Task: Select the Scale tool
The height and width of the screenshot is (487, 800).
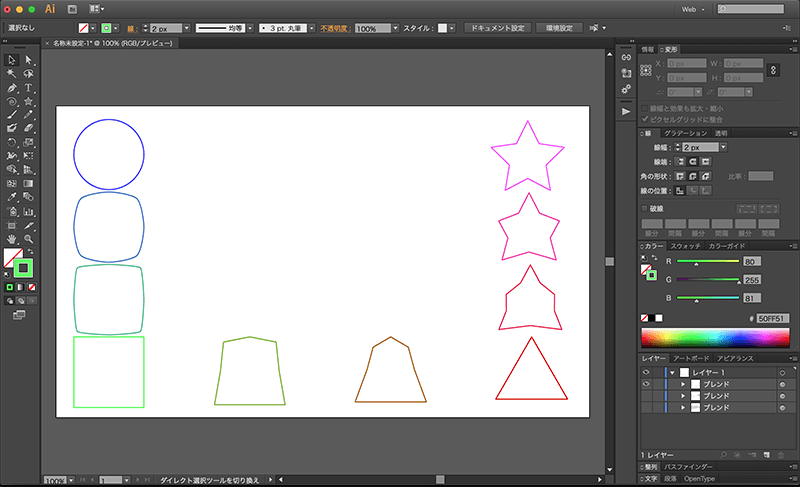Action: coord(29,142)
